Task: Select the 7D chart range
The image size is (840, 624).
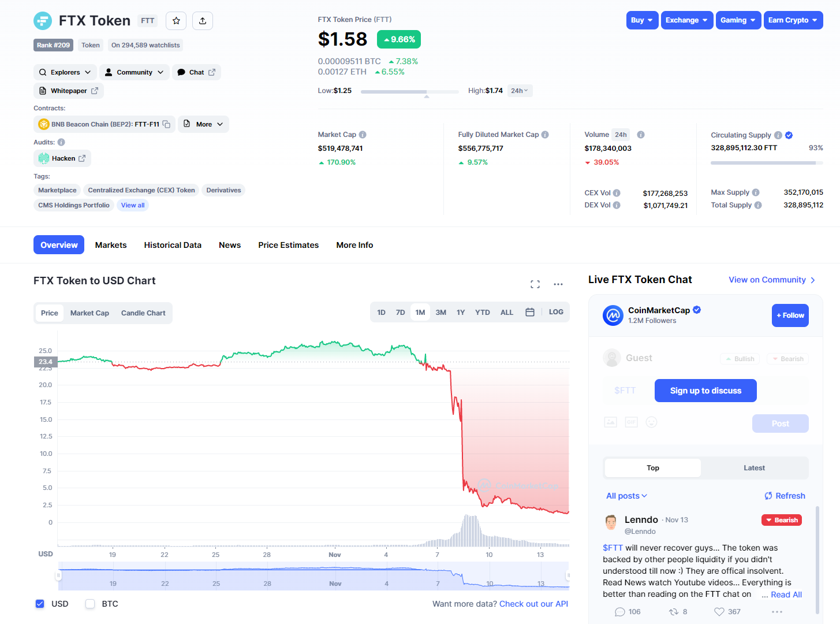Action: pos(400,313)
